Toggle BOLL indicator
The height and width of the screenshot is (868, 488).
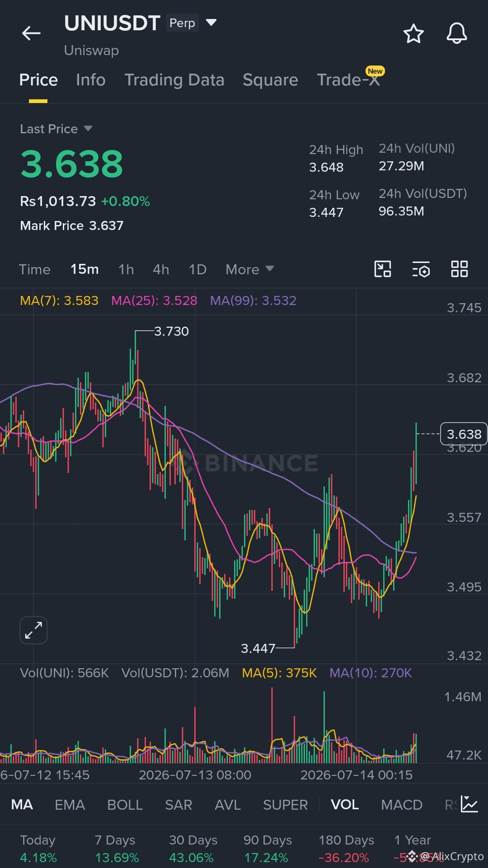pos(125,805)
